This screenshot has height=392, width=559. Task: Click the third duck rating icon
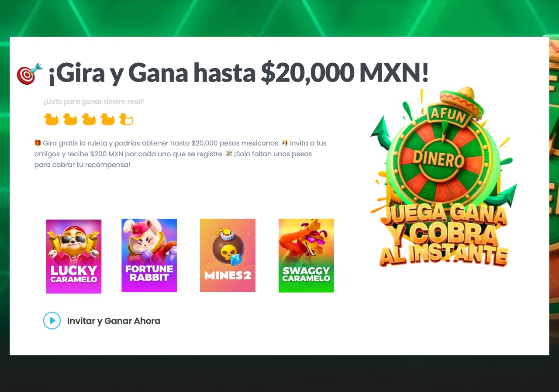(x=89, y=119)
